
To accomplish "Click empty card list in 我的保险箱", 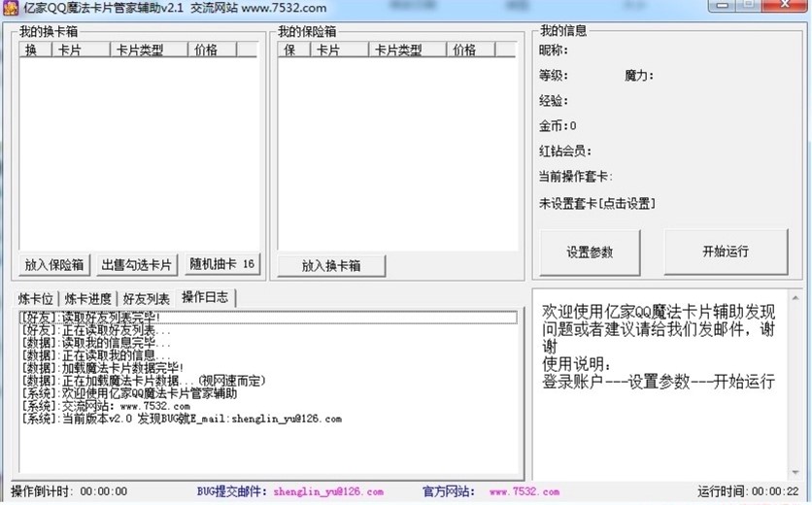I will pos(397,153).
